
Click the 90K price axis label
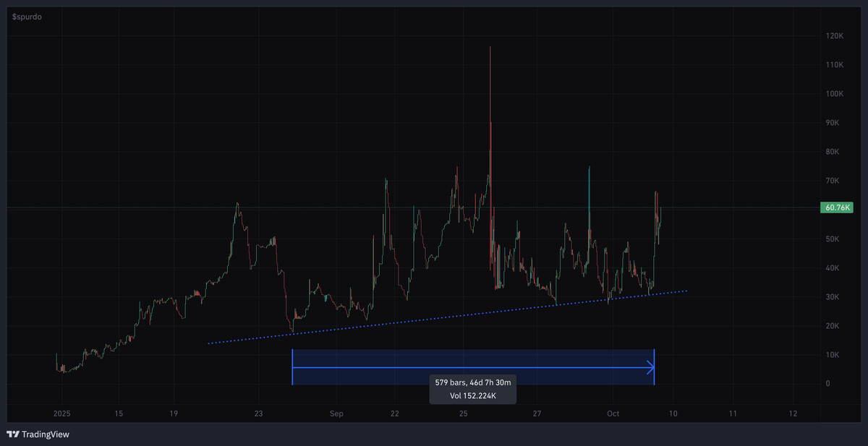[834, 123]
